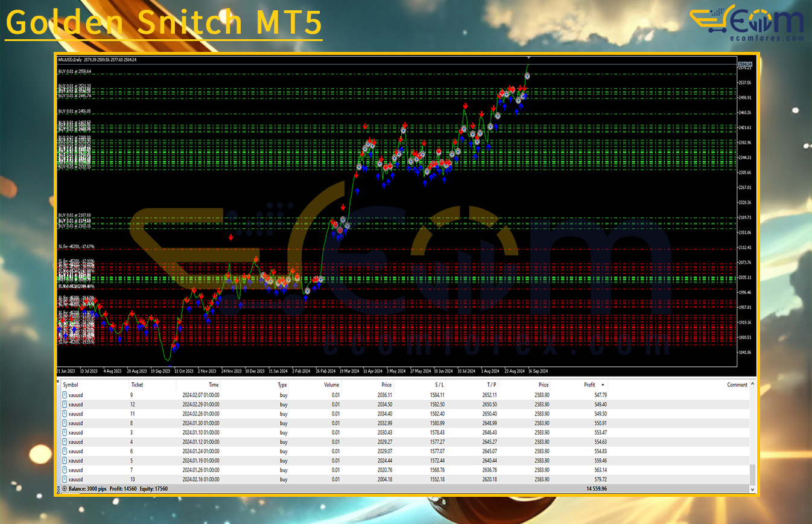Select the stop loss cell 1577.27

tap(437, 442)
